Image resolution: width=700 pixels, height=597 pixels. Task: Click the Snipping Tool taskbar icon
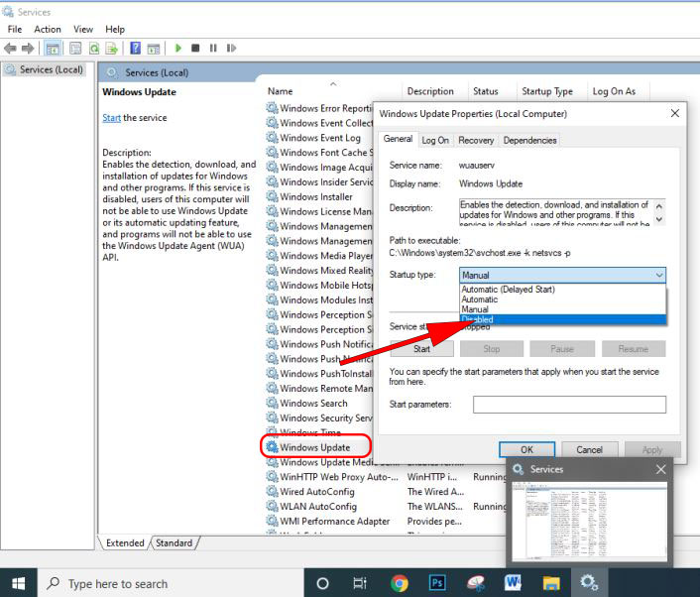coord(476,583)
